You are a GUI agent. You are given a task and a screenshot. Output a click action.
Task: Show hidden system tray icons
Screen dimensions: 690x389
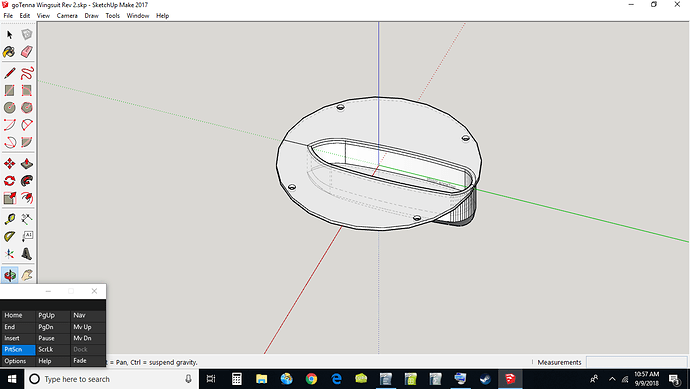tap(612, 379)
